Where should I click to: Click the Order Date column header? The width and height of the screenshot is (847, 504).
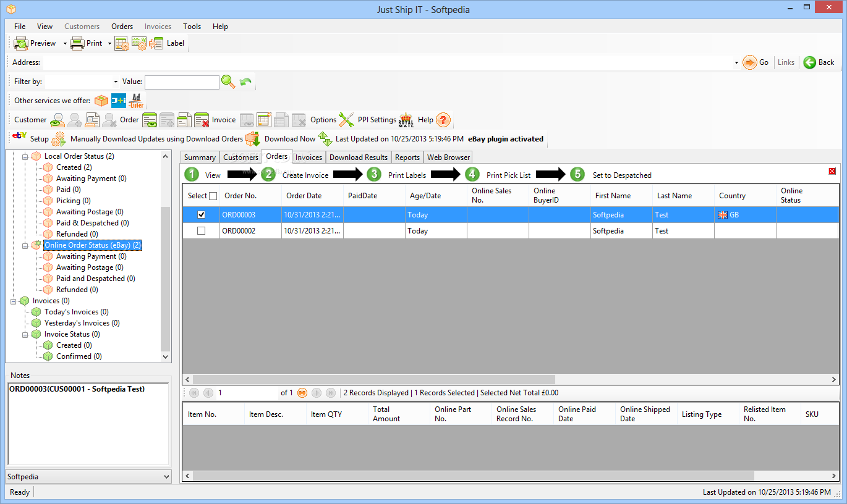(312, 196)
